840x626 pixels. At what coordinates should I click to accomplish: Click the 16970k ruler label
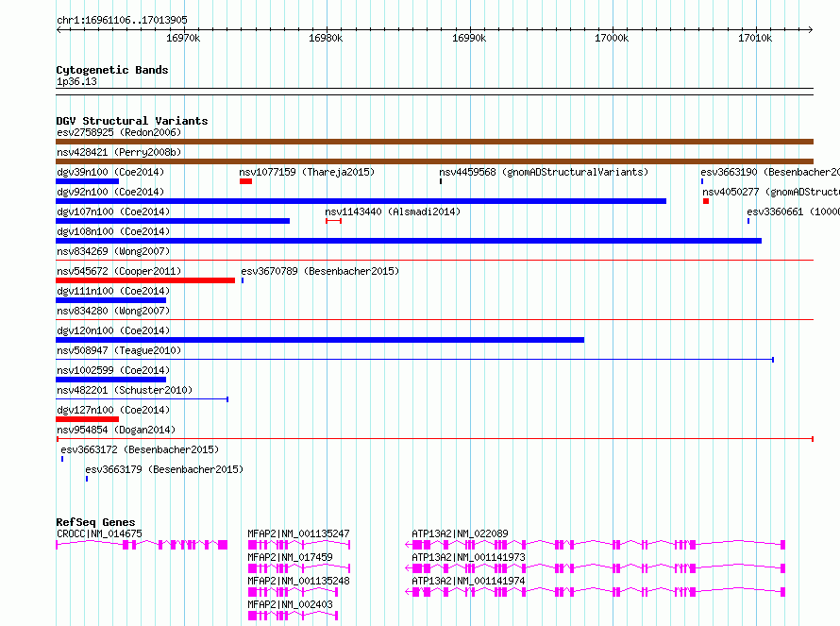[x=183, y=38]
